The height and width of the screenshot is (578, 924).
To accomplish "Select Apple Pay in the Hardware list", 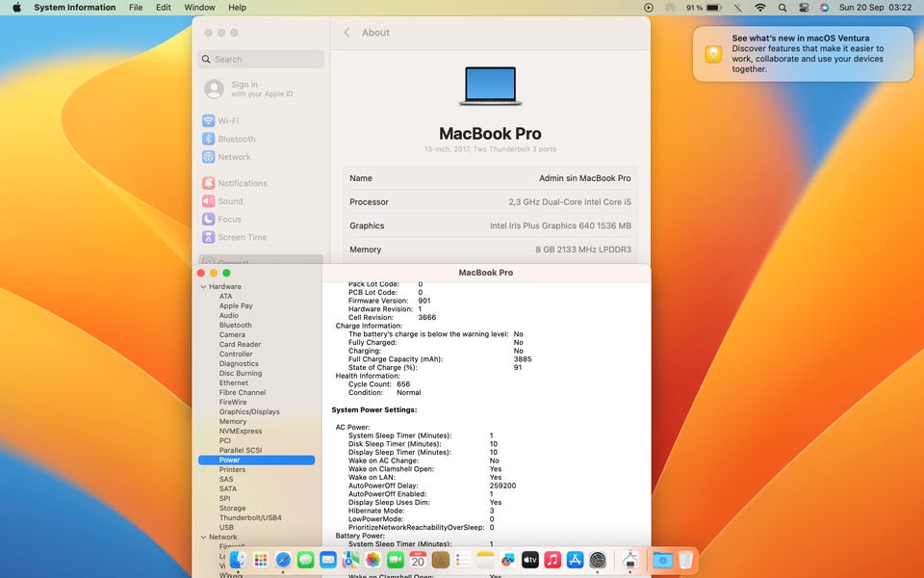I will coord(236,306).
